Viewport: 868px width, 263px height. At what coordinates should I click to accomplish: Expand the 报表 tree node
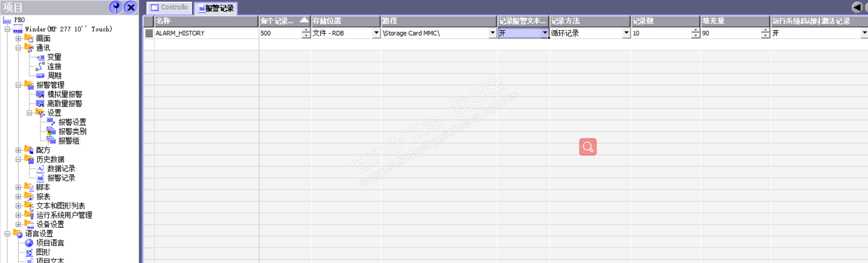coord(18,197)
